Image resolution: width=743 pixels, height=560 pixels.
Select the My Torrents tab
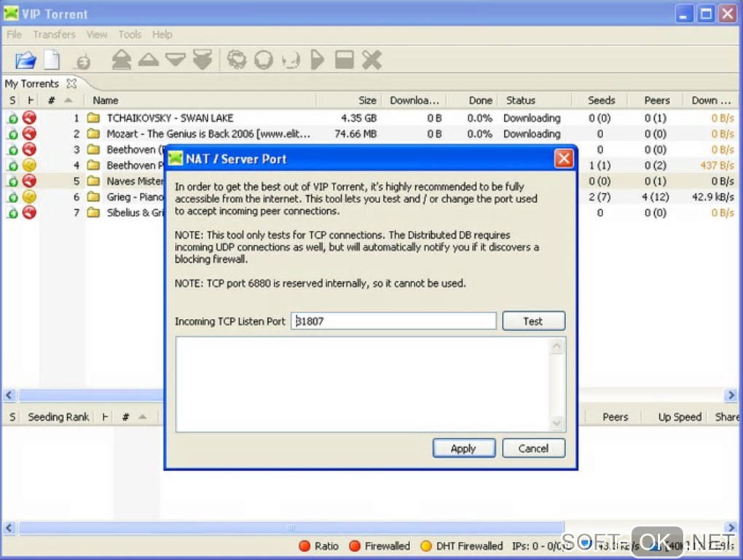pyautogui.click(x=32, y=84)
